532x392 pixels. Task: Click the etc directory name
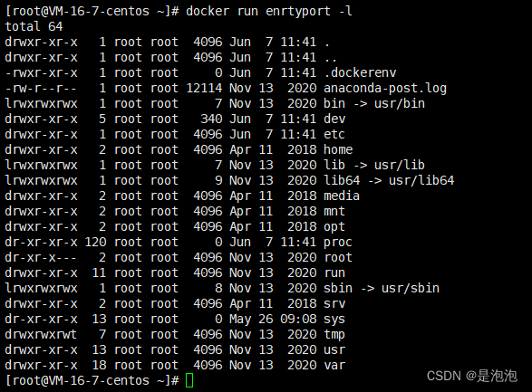[334, 134]
